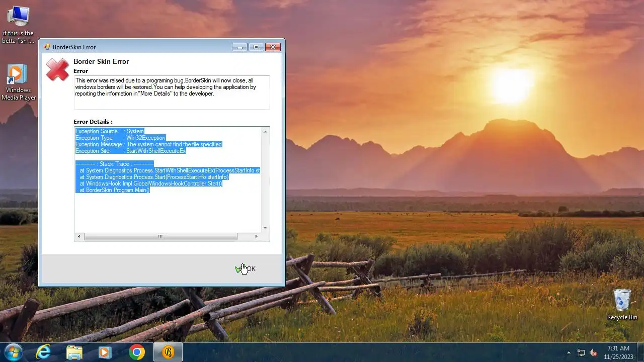Screen dimensions: 644x362
Task: Click the horizontal scrollbar thumb in Error Details
Action: 160,236
